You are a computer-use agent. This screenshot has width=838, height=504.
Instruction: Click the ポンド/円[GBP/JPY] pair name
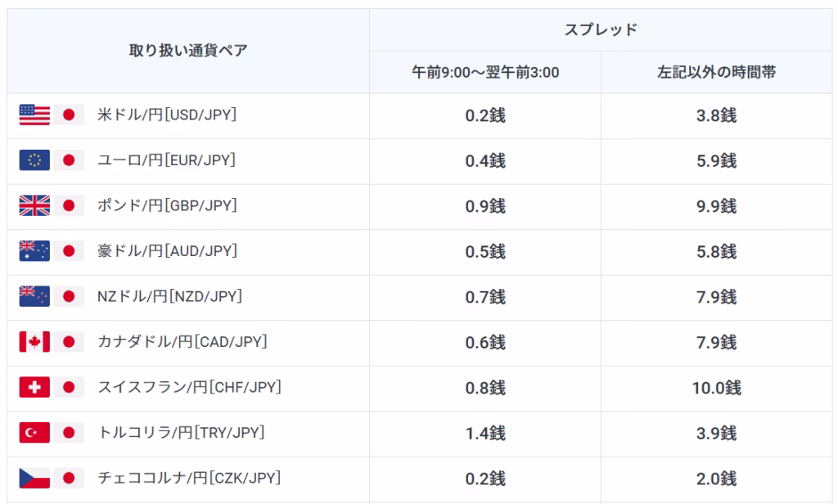pyautogui.click(x=167, y=206)
